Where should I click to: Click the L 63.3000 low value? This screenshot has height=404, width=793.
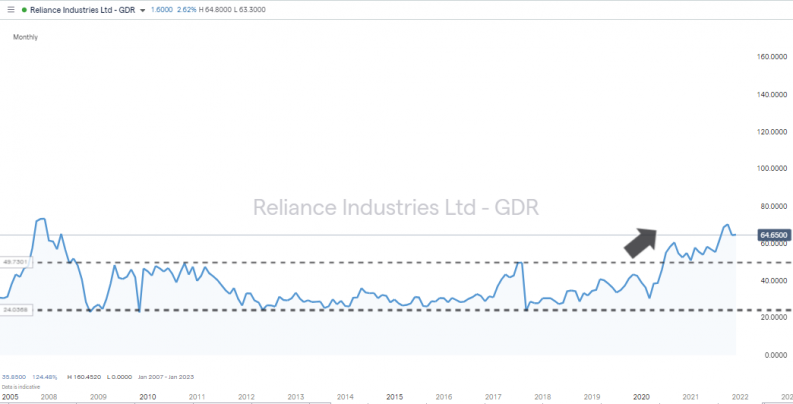click(x=249, y=10)
